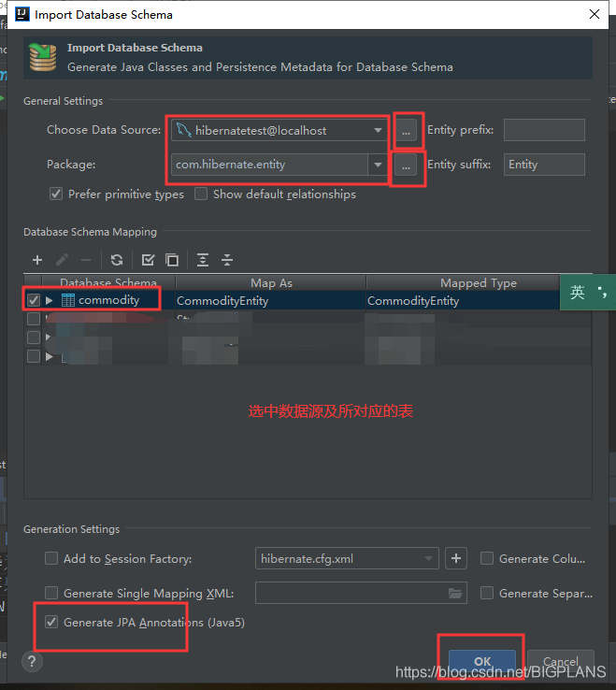The height and width of the screenshot is (690, 616).
Task: Click the OK button
Action: (x=482, y=661)
